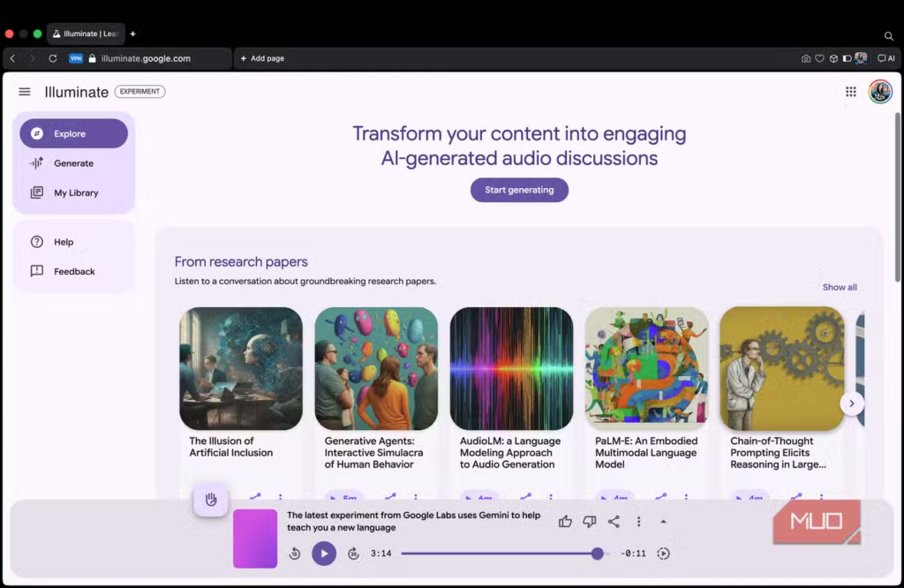Screen dimensions: 904x588
Task: Open the Google apps grid
Action: [x=851, y=92]
